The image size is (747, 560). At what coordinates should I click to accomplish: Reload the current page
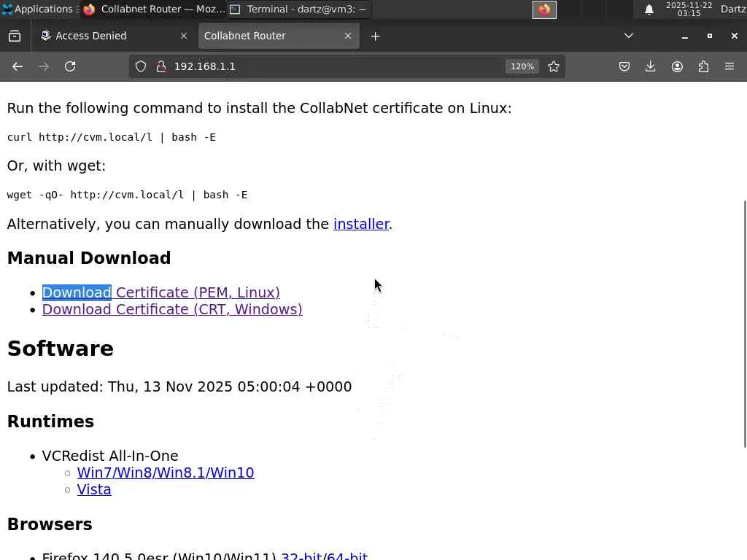[x=70, y=66]
